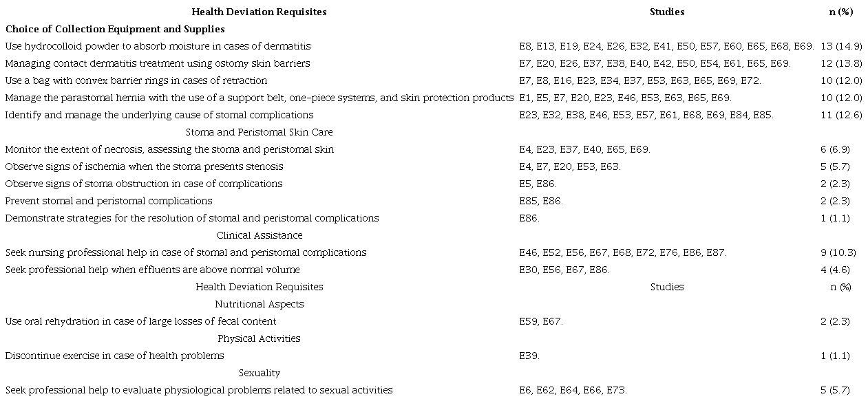
Task: Click the 'Sexuality' subheading
Action: [259, 373]
